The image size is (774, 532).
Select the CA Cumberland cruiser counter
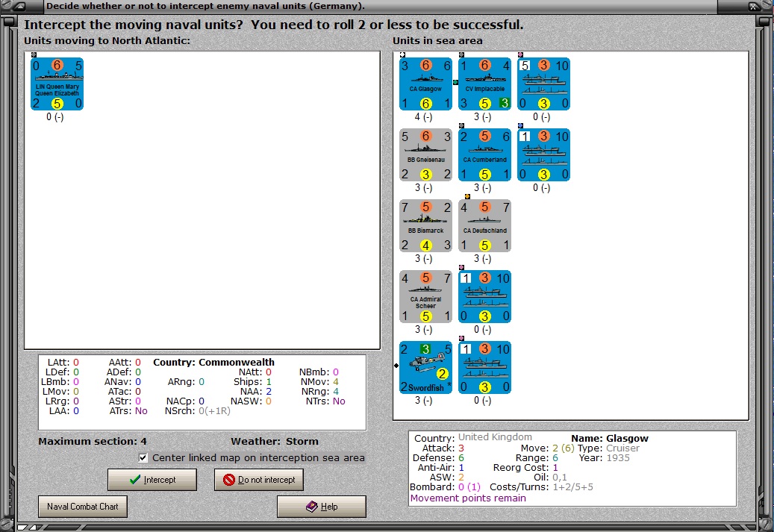click(484, 155)
